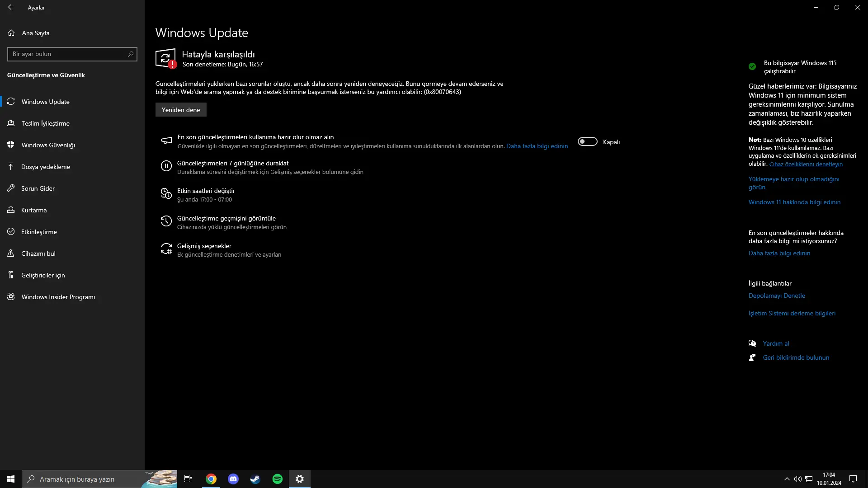Open lower Daha fazla bilgi edinin link
The image size is (868, 488).
click(779, 253)
